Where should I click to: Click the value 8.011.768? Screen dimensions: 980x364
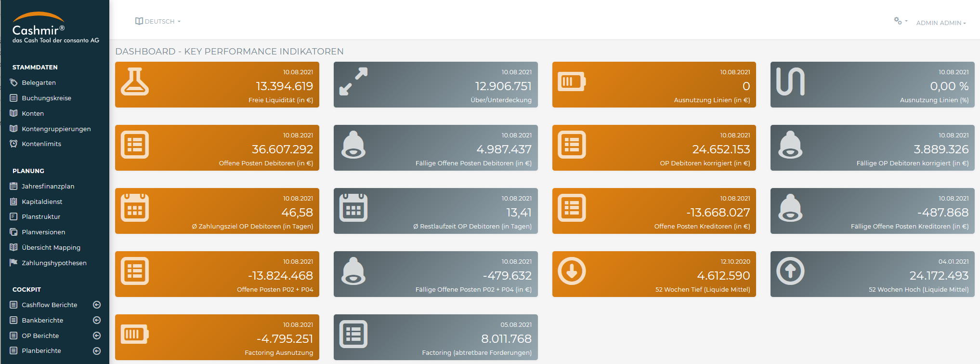click(506, 338)
